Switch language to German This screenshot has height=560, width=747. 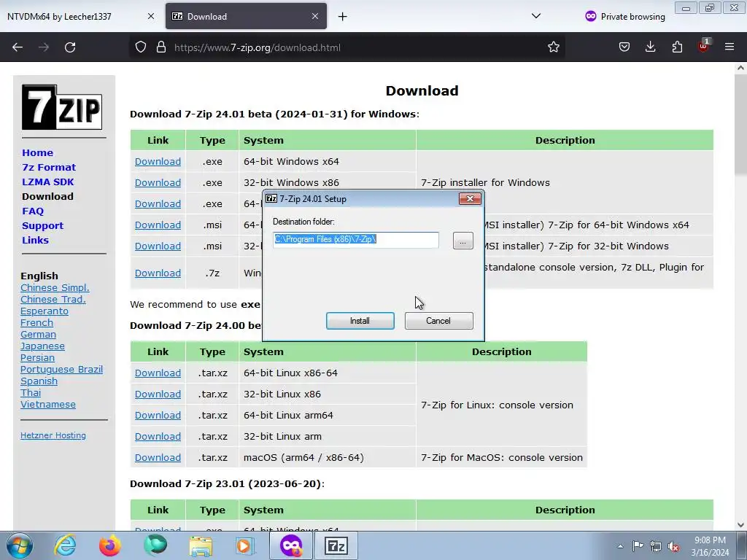click(38, 334)
